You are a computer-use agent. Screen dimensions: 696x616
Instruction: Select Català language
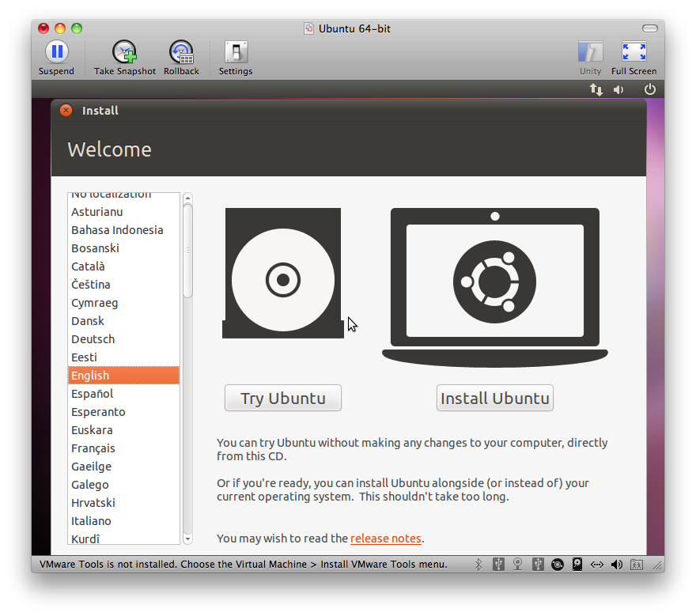tap(123, 266)
